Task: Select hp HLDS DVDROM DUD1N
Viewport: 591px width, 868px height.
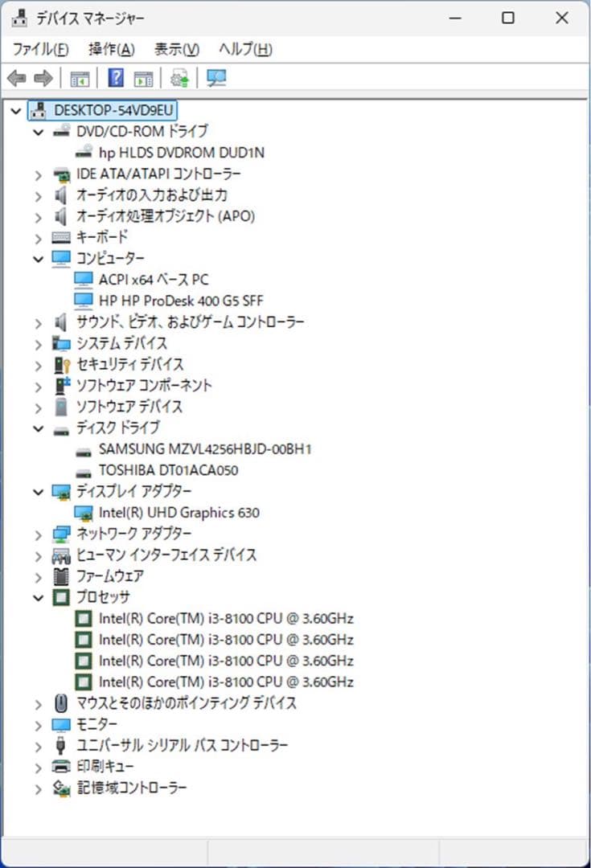Action: (181, 153)
